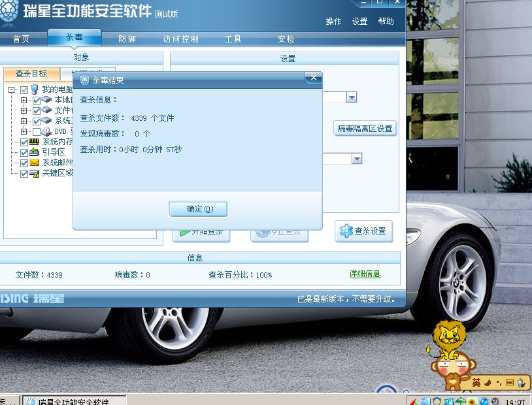Image resolution: width=532 pixels, height=405 pixels.
Task: Click the shield icon in 杀毒结束 dialog title
Action: (84, 80)
